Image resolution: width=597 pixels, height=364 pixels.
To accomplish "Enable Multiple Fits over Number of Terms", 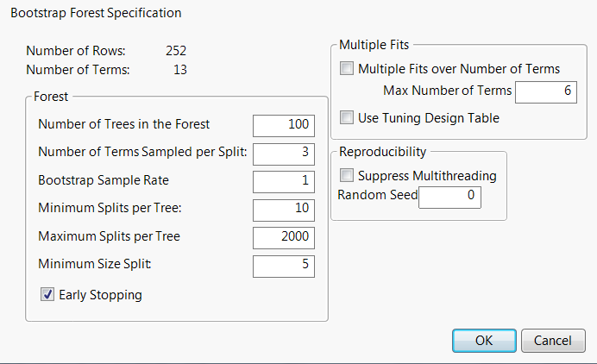I will [347, 69].
